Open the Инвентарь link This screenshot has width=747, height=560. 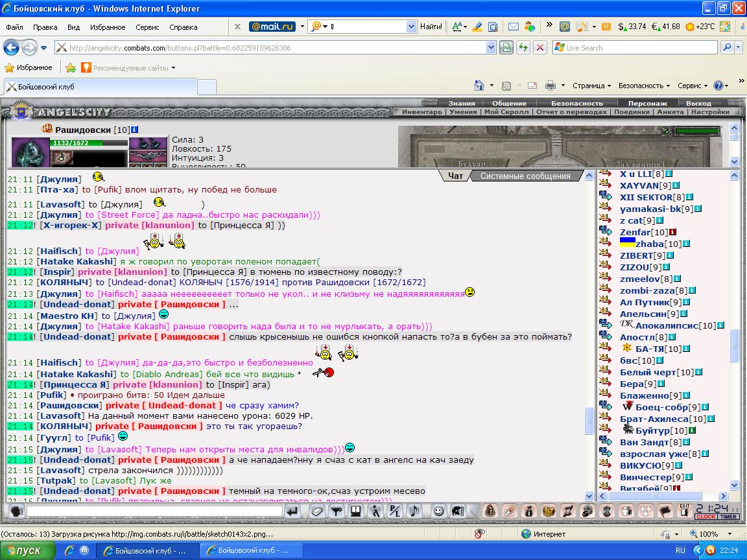coord(422,112)
